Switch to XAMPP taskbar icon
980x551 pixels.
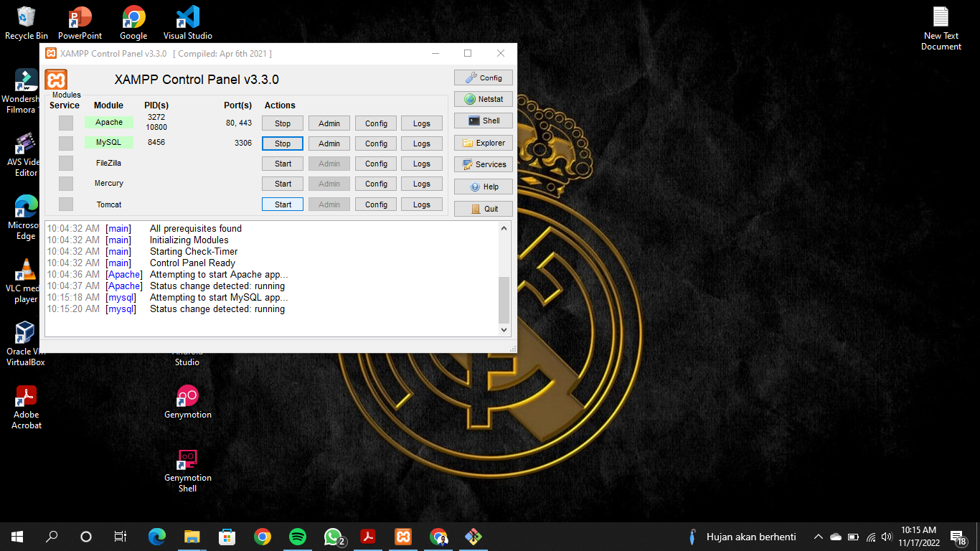coord(403,537)
